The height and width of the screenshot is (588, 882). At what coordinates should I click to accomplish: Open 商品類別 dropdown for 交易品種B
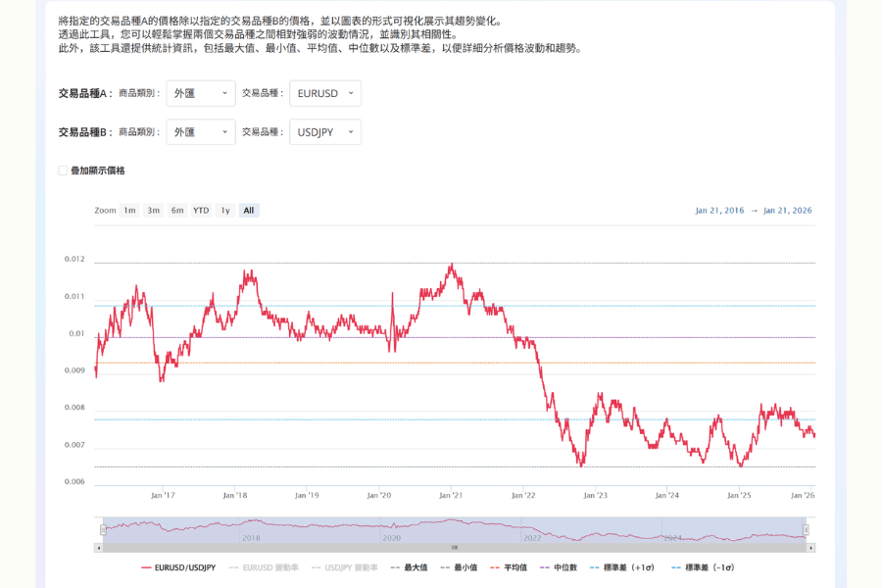(x=200, y=132)
